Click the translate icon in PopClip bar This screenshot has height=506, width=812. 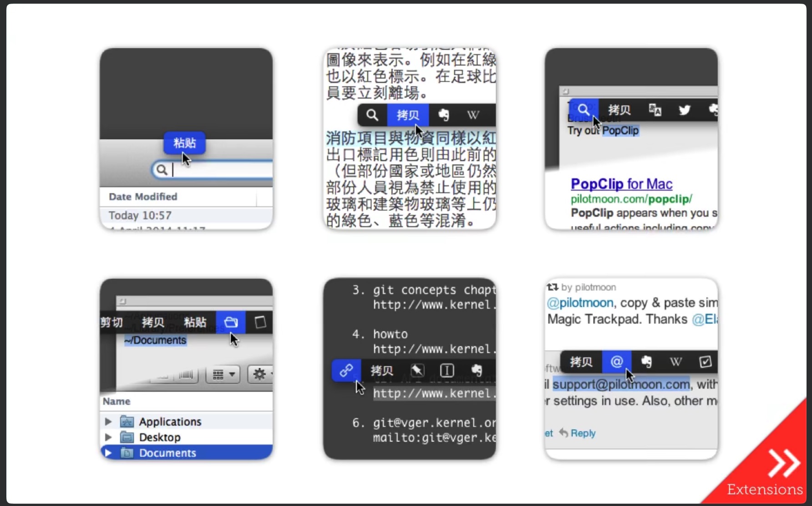[655, 110]
